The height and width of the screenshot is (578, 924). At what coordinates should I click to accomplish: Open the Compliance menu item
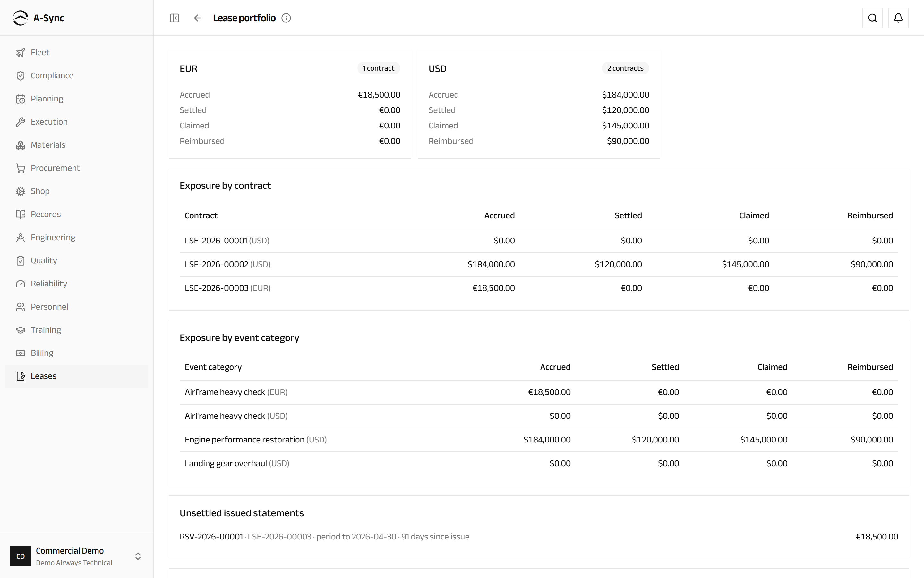tap(77, 76)
